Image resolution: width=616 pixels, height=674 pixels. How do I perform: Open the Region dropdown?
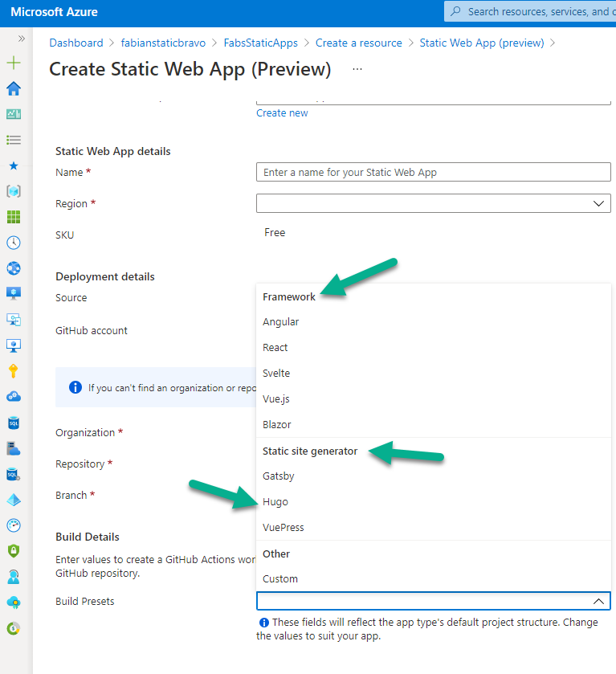tap(434, 203)
